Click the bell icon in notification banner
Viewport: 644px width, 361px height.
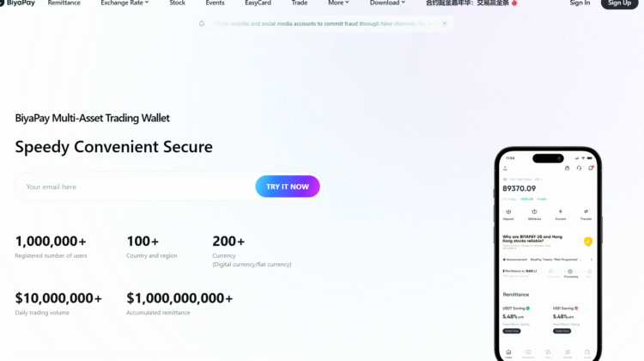(x=202, y=23)
